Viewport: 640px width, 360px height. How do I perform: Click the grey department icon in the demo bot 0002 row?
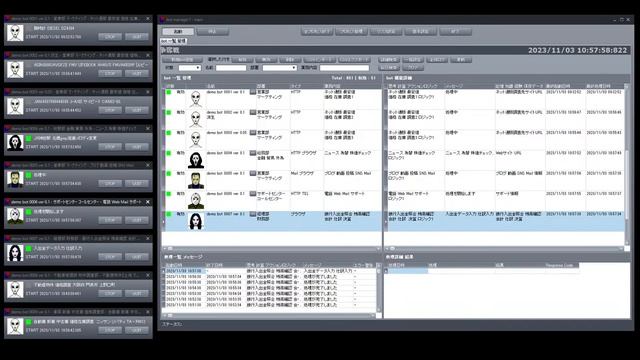pyautogui.click(x=253, y=112)
